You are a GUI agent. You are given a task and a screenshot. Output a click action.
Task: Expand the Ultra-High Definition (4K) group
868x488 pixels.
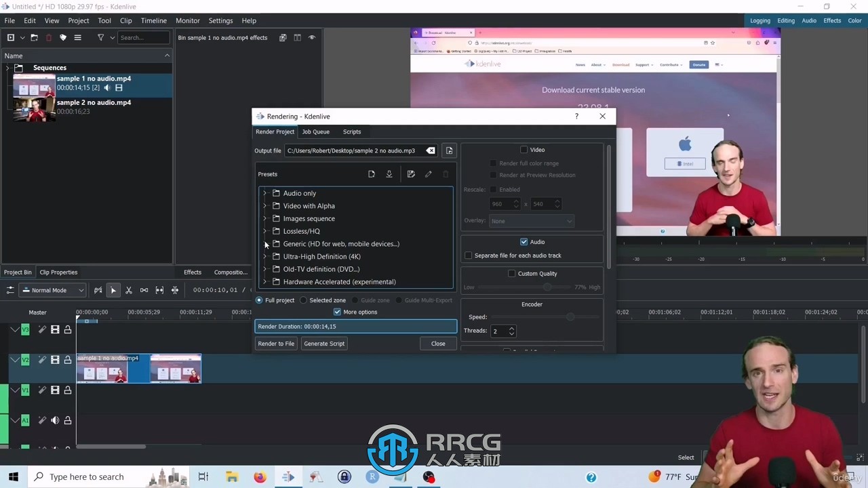(x=264, y=256)
